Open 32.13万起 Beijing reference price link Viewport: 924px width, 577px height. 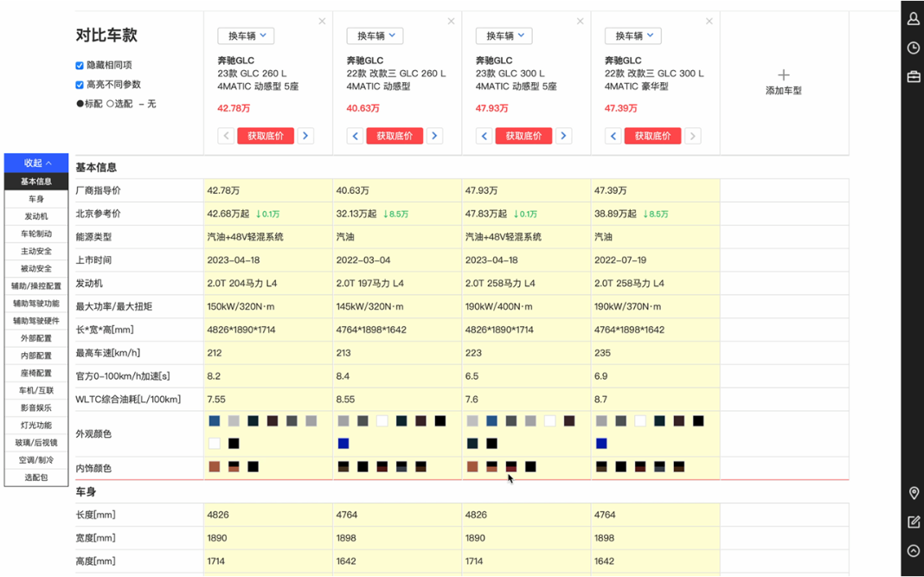point(357,214)
